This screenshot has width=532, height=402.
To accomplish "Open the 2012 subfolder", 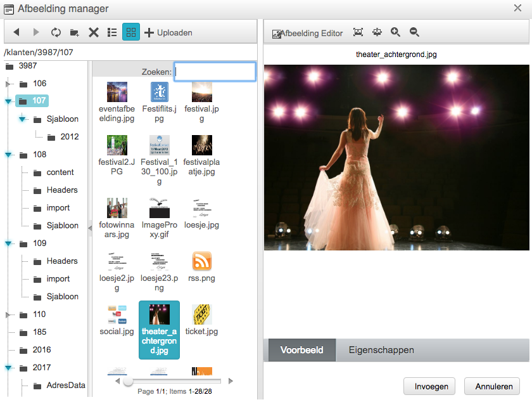I will coord(63,137).
